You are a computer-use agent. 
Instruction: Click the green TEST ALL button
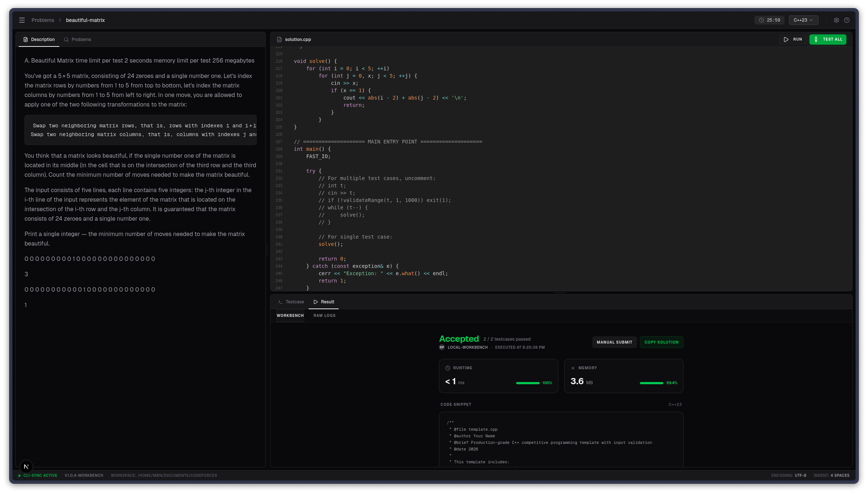pyautogui.click(x=828, y=40)
